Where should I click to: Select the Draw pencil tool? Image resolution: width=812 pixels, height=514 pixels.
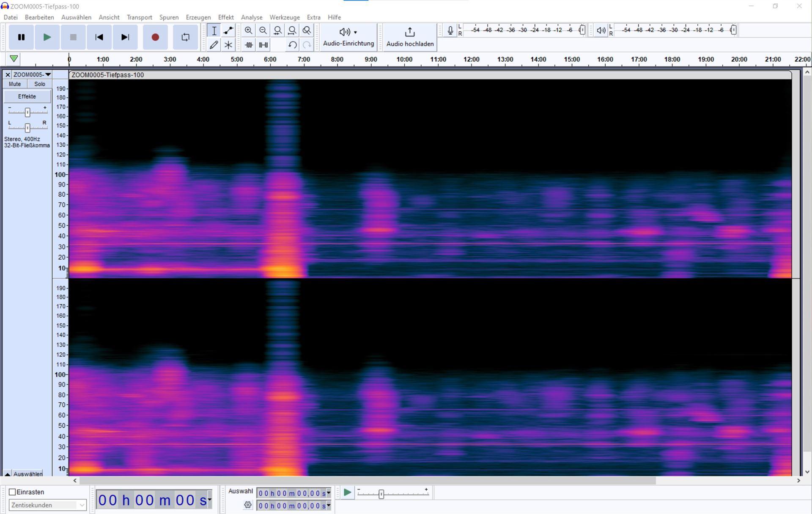[214, 45]
